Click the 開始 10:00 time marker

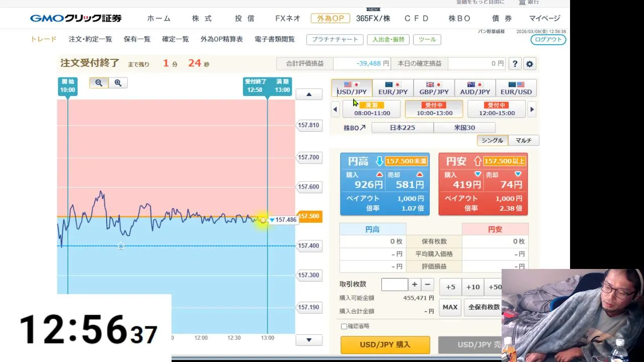click(67, 86)
